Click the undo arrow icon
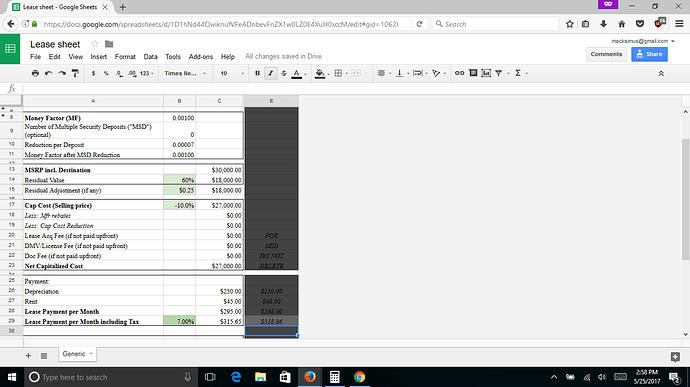Screen dimensions: 690x387 (x=48, y=74)
